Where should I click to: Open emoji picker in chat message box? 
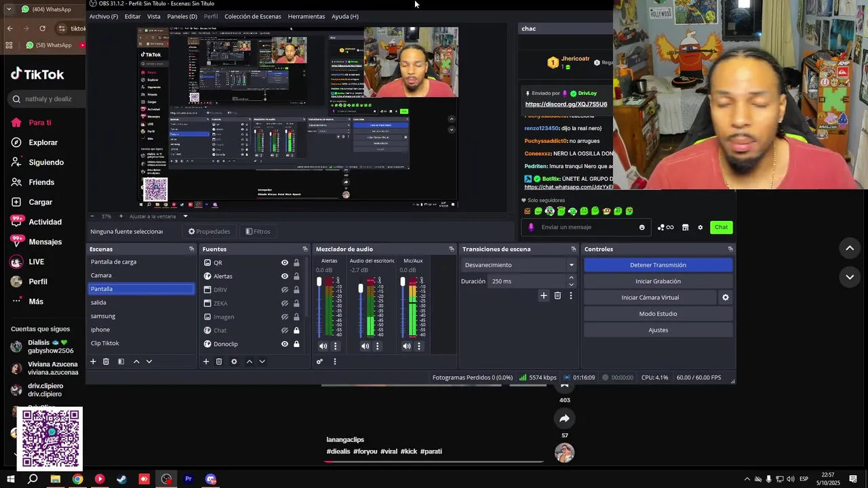coord(642,227)
